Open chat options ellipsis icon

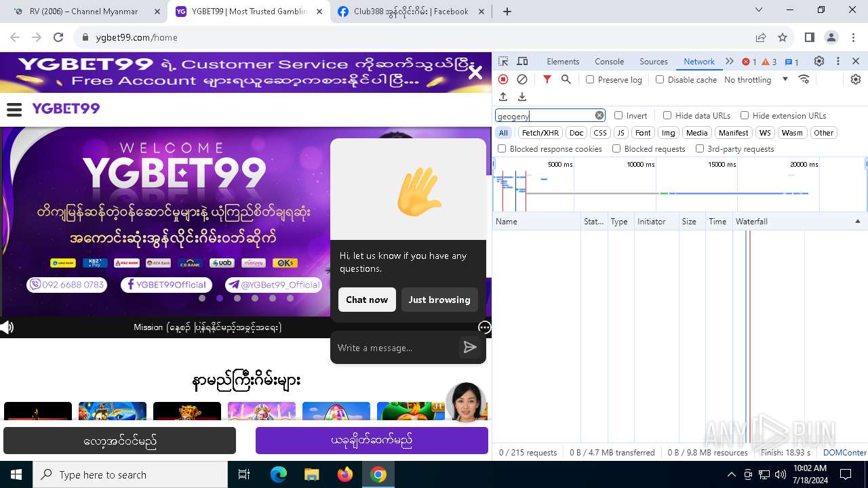[484, 327]
